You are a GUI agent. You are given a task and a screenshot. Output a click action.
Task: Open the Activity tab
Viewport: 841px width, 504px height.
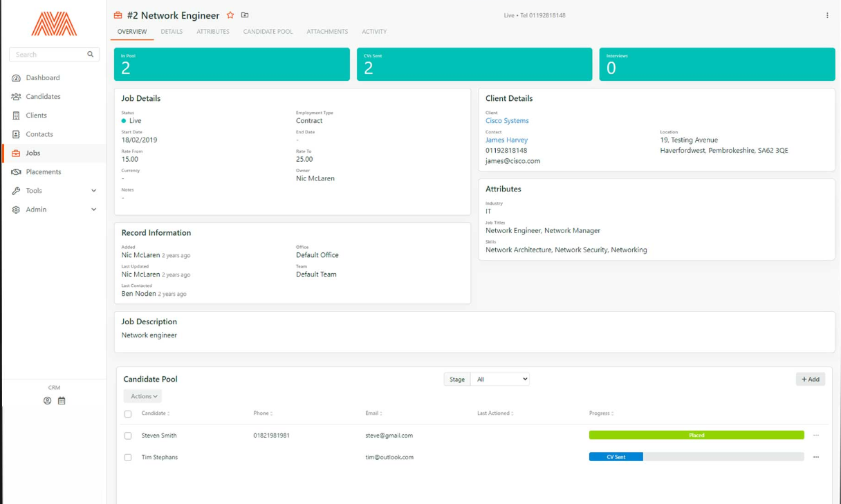pyautogui.click(x=374, y=31)
